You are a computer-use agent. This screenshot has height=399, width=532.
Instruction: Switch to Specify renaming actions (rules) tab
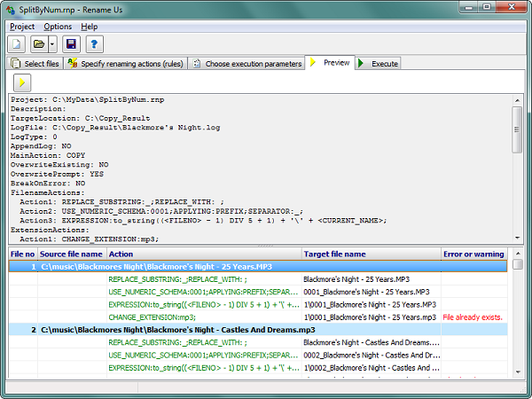pos(126,64)
